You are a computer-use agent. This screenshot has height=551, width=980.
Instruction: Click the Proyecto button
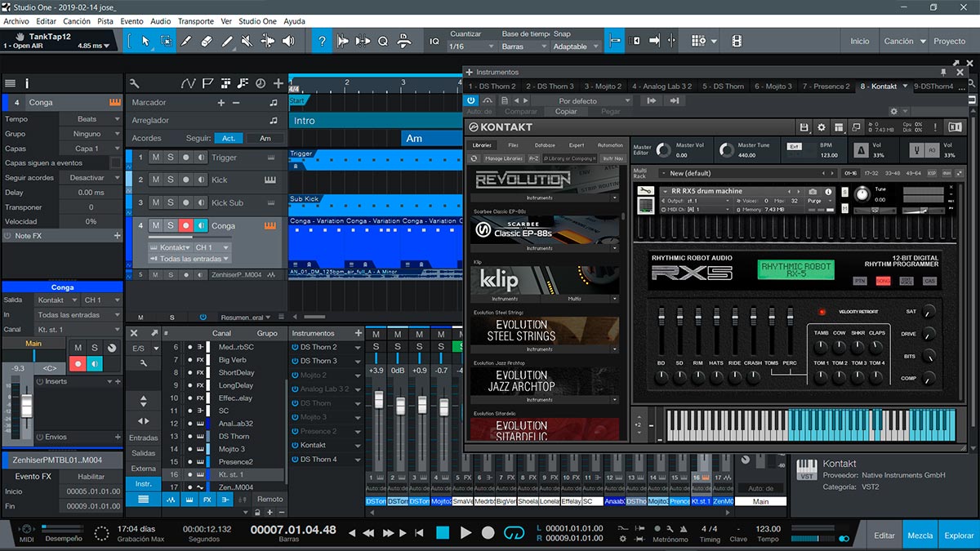click(949, 41)
